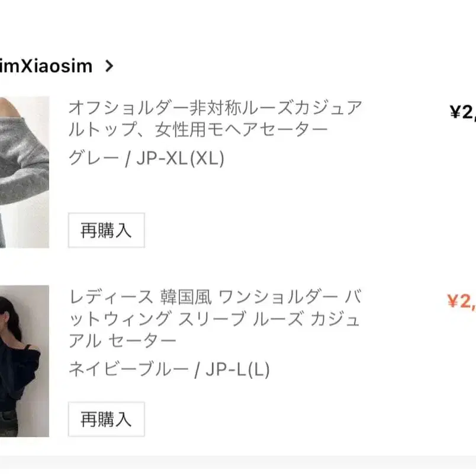Open the imXiaosim store chevron arrow
The height and width of the screenshot is (476, 476).
coord(108,66)
